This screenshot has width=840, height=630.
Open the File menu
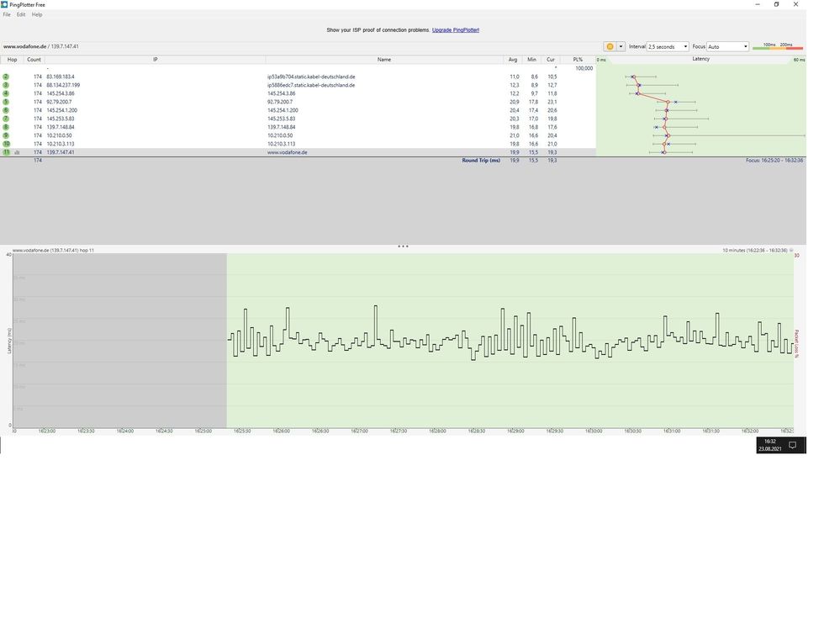[7, 14]
